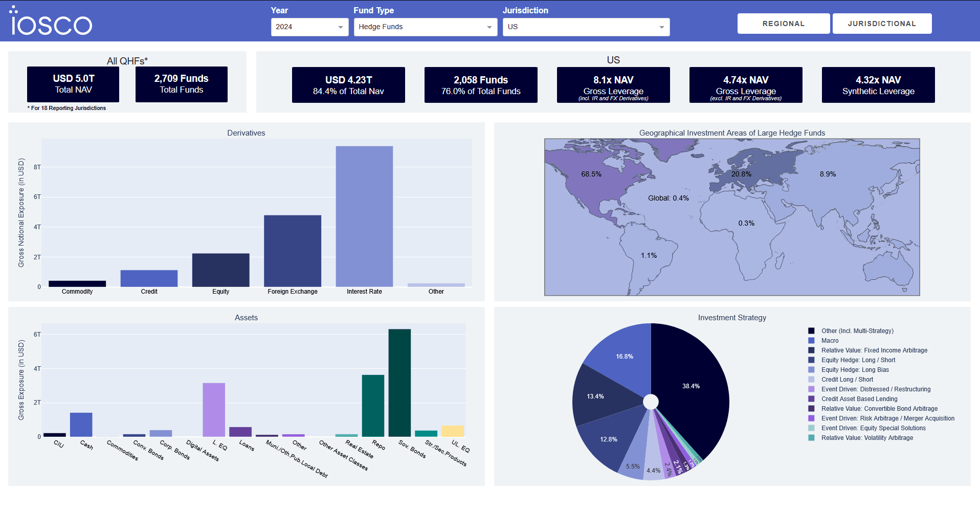Image resolution: width=980 pixels, height=509 pixels.
Task: Click the Commodity bar in Derivatives chart
Action: click(x=77, y=284)
